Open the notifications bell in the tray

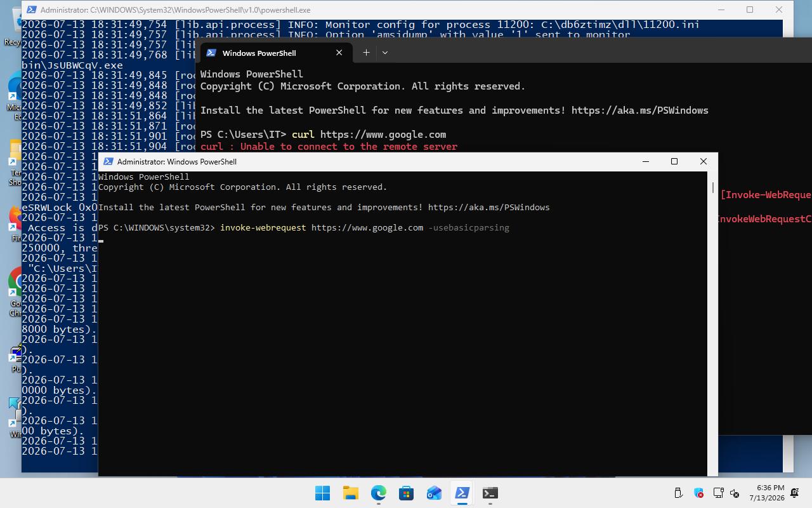click(795, 493)
